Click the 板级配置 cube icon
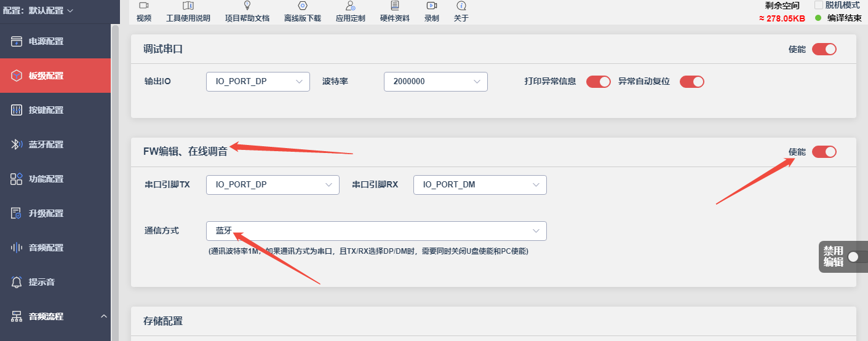 tap(17, 76)
